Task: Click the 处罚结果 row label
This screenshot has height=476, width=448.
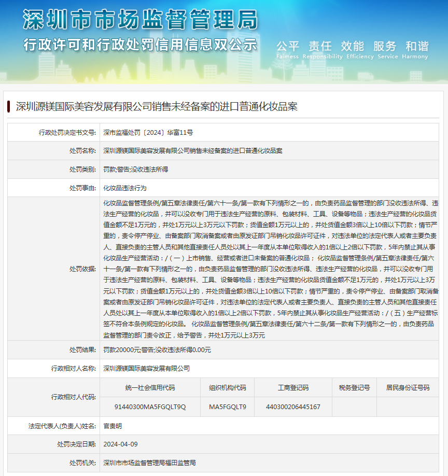Action: pyautogui.click(x=82, y=349)
